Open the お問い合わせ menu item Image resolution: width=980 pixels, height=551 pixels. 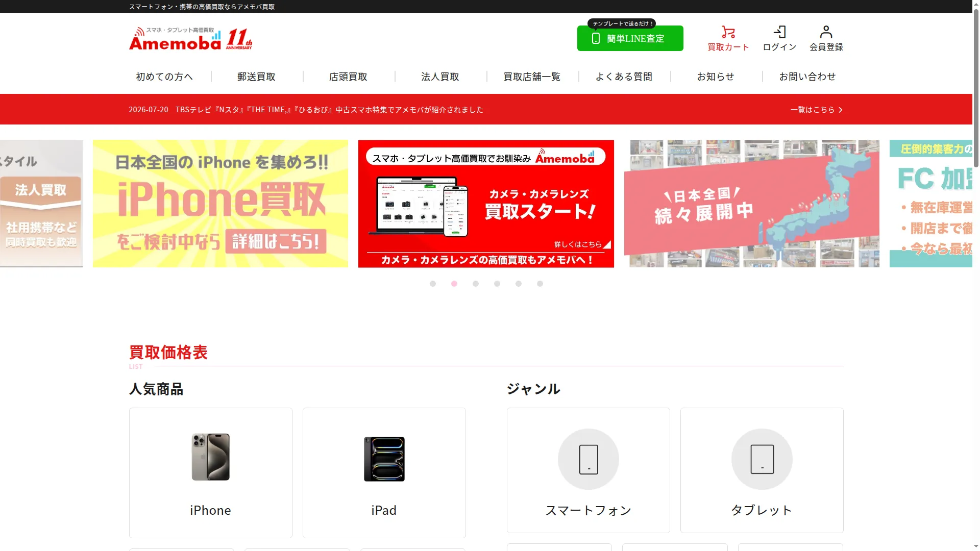[x=807, y=77]
